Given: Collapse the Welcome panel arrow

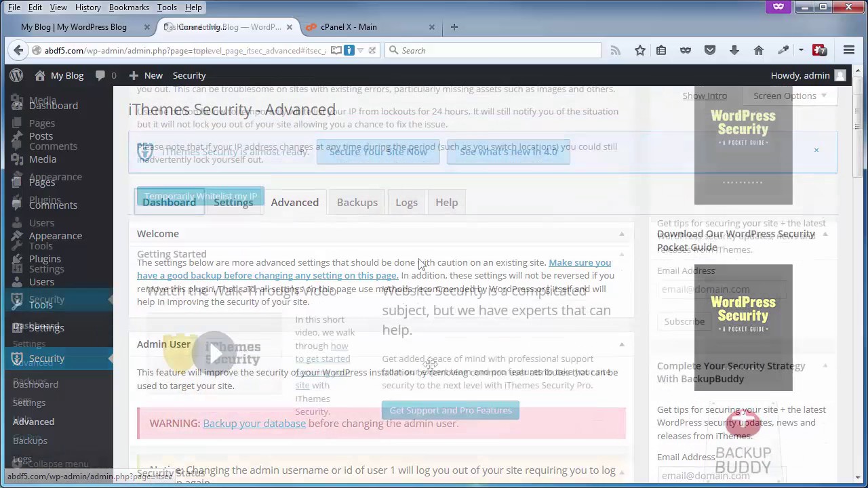Looking at the screenshot, I should pos(621,234).
